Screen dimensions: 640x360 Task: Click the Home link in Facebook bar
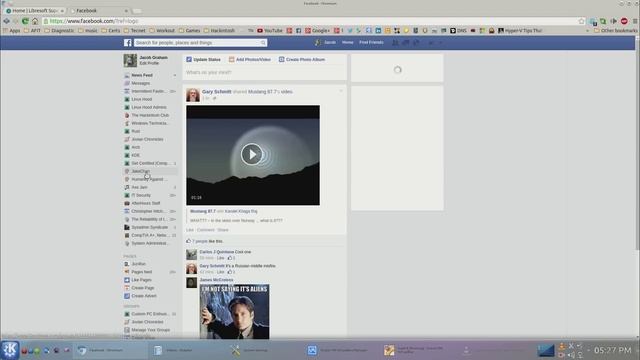coord(347,42)
